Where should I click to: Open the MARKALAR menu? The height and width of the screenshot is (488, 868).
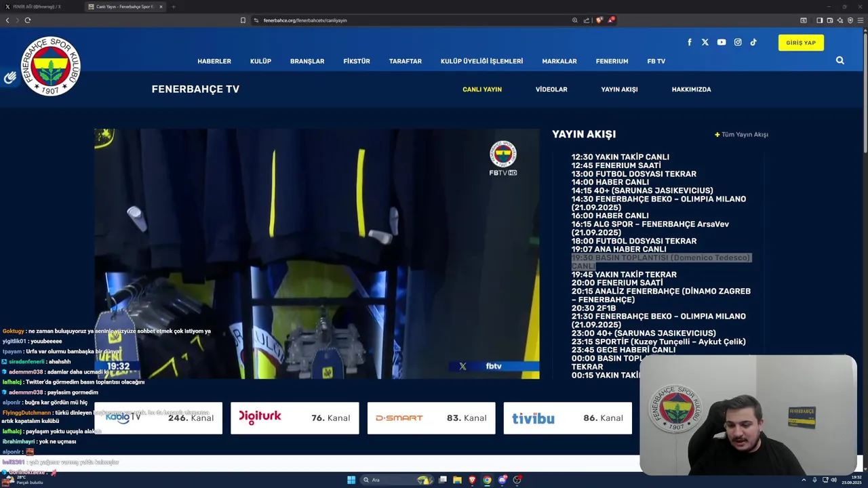click(x=559, y=61)
